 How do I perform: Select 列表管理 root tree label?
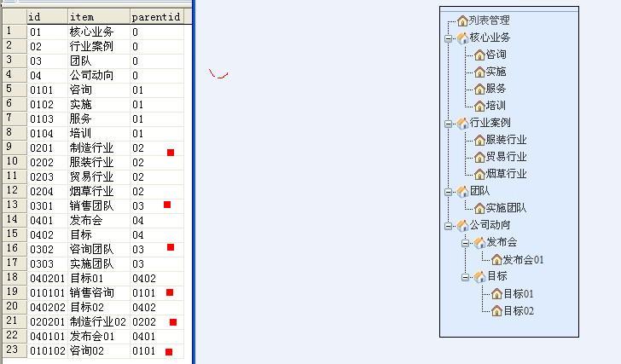pyautogui.click(x=489, y=20)
